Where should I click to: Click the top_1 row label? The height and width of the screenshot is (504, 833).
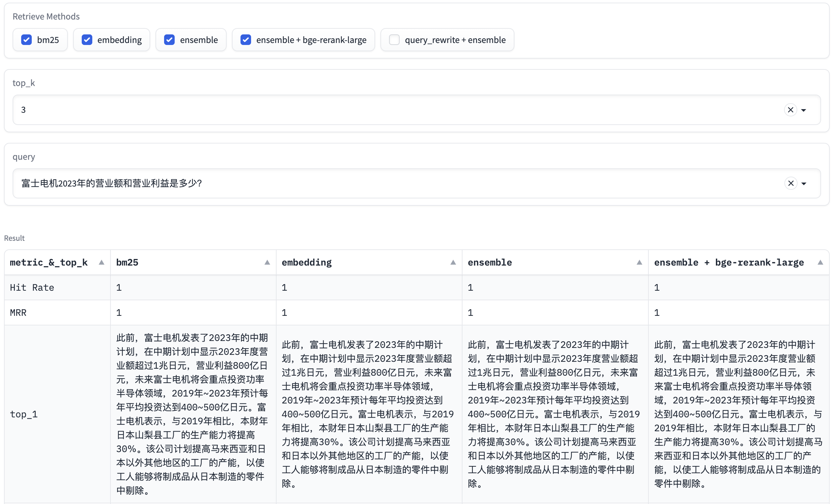(24, 414)
